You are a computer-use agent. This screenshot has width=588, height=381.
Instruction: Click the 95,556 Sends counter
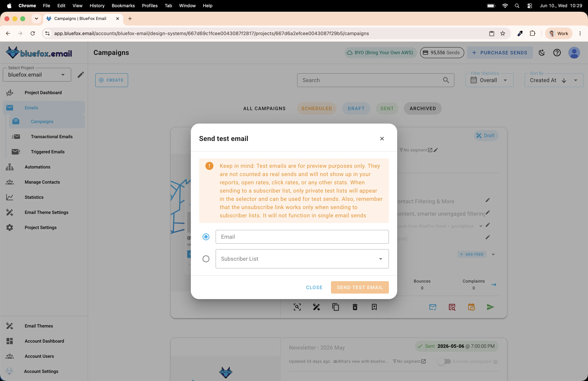click(x=442, y=53)
